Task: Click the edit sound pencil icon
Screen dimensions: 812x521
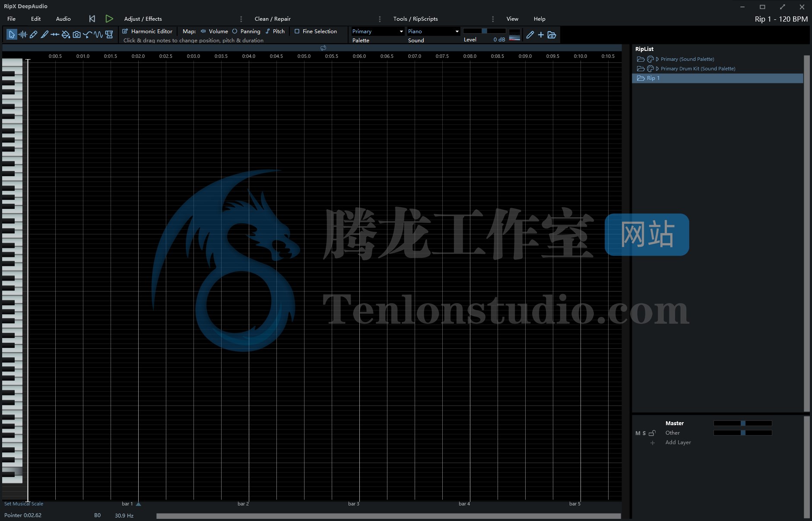Action: 530,35
